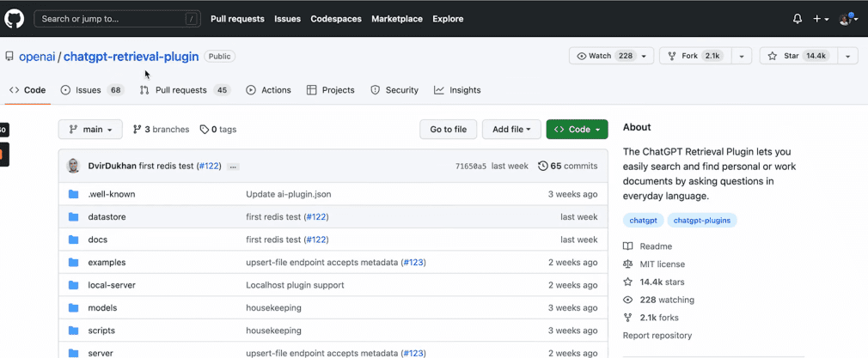Click the folder icon beside datastore
The height and width of the screenshot is (358, 868).
(74, 217)
